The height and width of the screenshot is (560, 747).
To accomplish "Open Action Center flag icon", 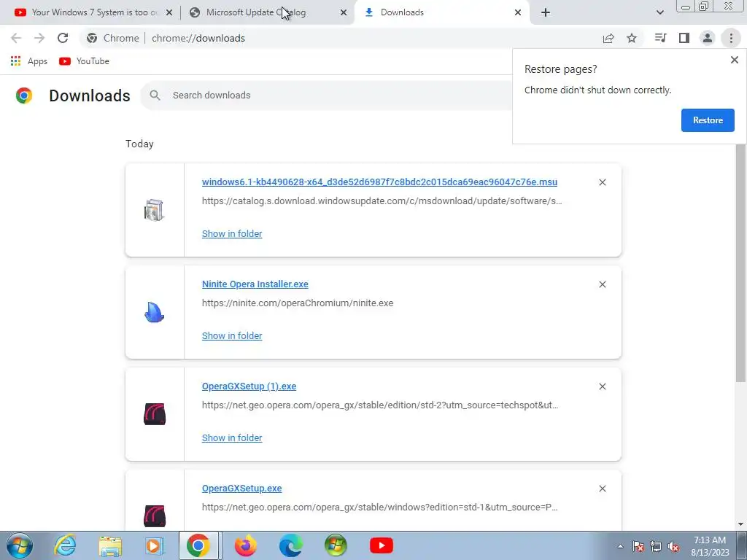I will click(638, 546).
